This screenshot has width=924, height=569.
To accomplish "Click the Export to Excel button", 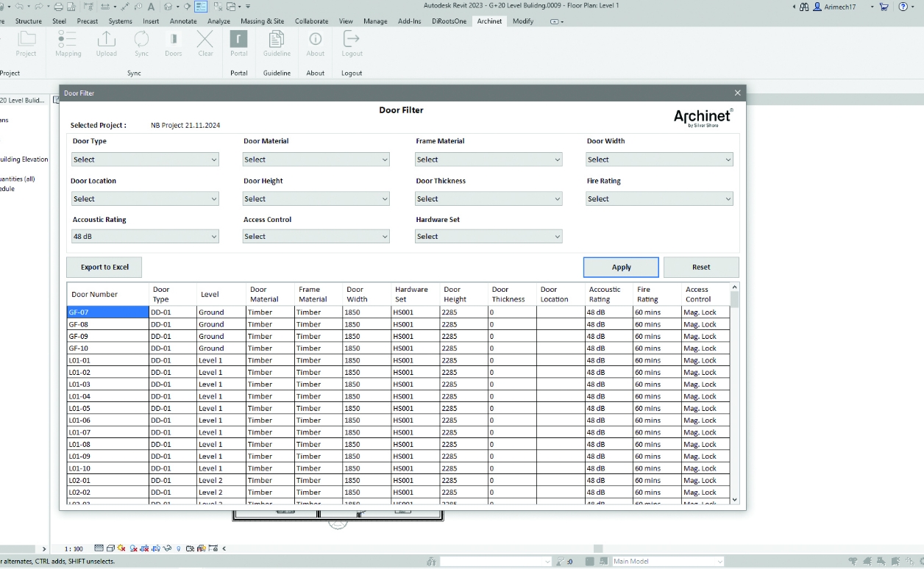I will (x=104, y=267).
